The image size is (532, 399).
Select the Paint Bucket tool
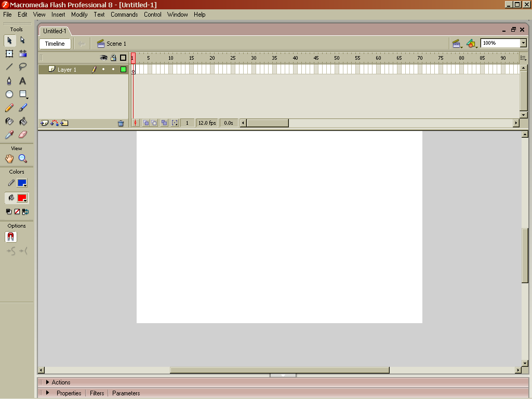(x=23, y=122)
